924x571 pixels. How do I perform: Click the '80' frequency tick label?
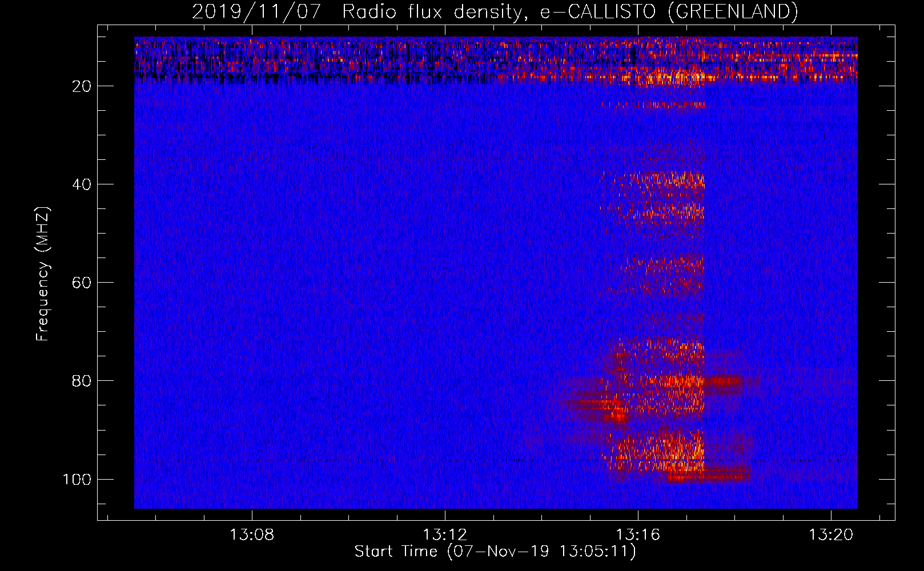point(82,381)
